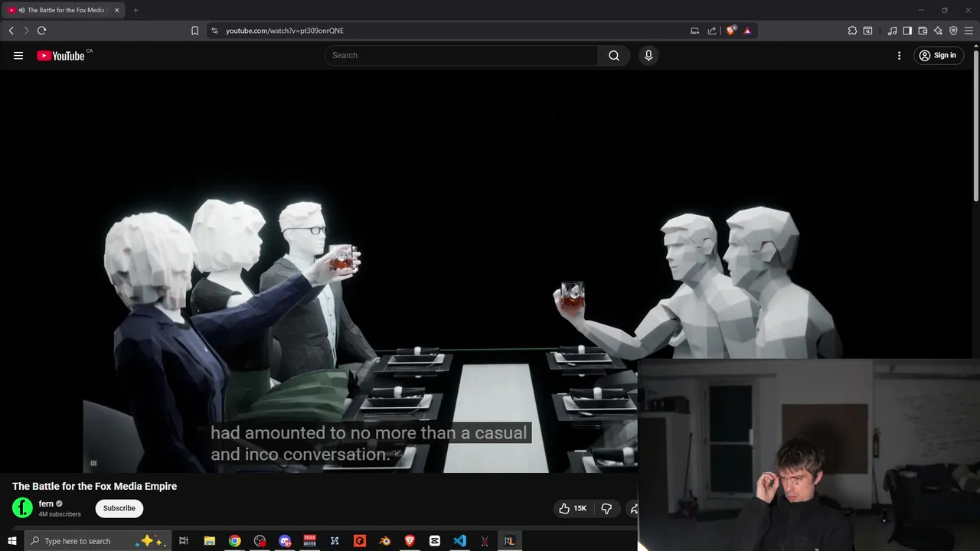Open the tab search icon
The image size is (980, 551).
tap(867, 31)
